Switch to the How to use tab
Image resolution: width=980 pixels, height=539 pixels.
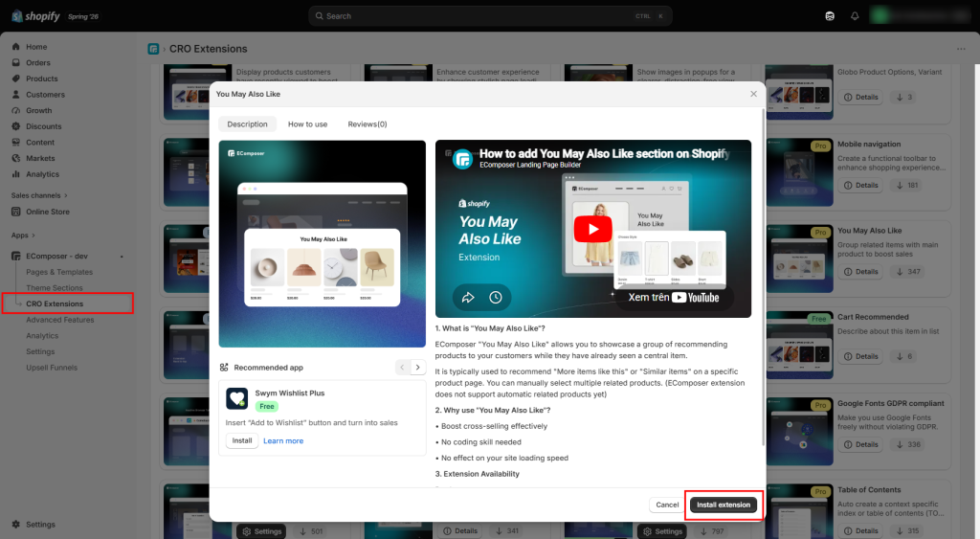point(307,124)
